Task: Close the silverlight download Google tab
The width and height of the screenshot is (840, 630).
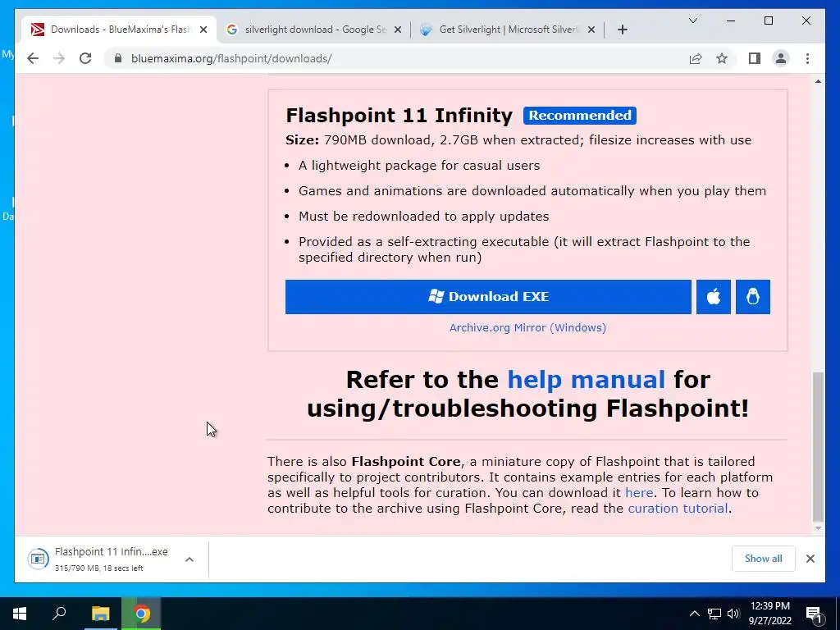Action: point(398,30)
